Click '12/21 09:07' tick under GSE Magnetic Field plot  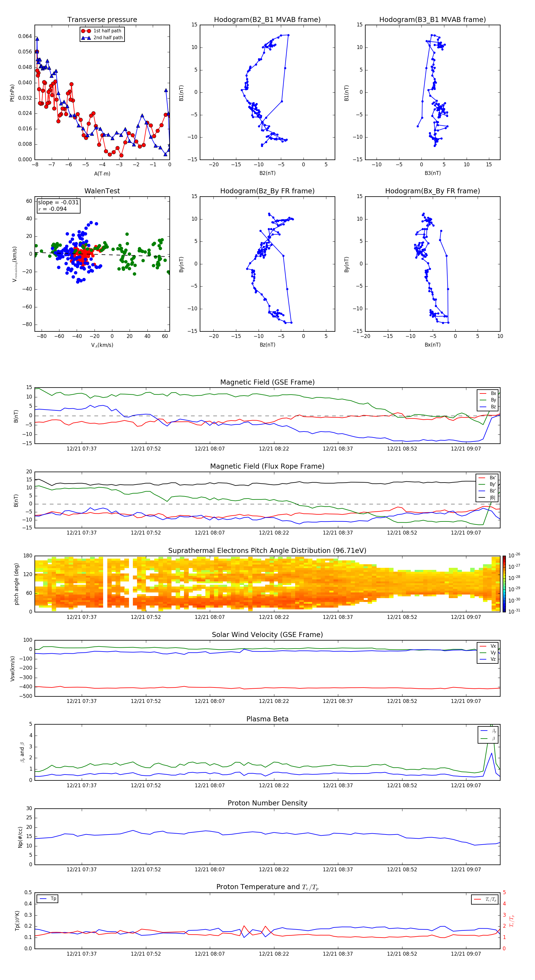coord(466,448)
